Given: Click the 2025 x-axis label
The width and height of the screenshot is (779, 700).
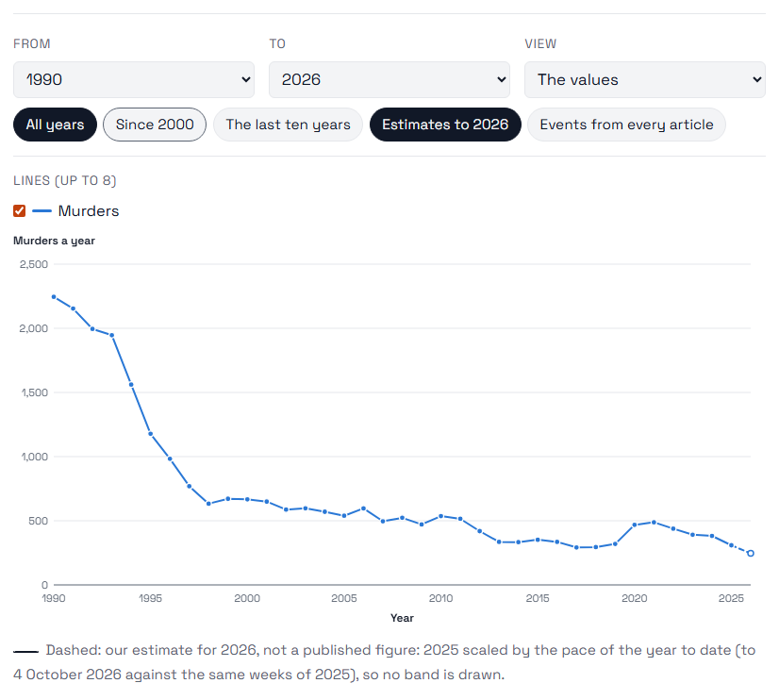Looking at the screenshot, I should 731,598.
